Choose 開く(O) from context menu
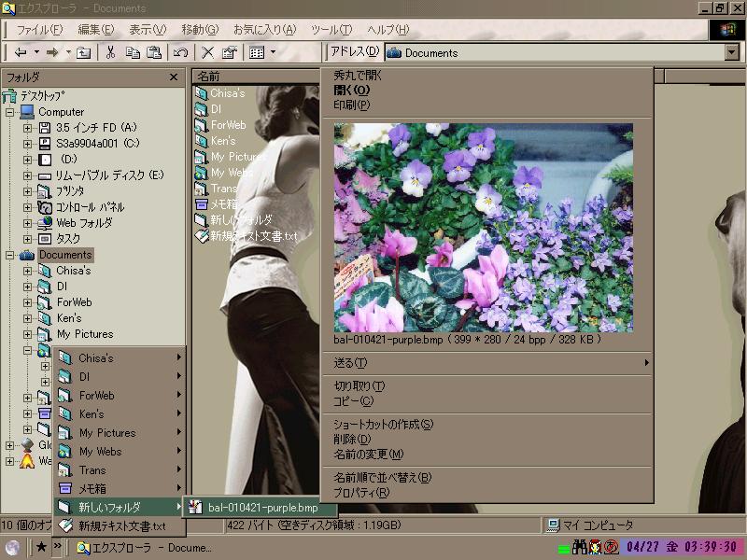The height and width of the screenshot is (560, 747). tap(352, 90)
